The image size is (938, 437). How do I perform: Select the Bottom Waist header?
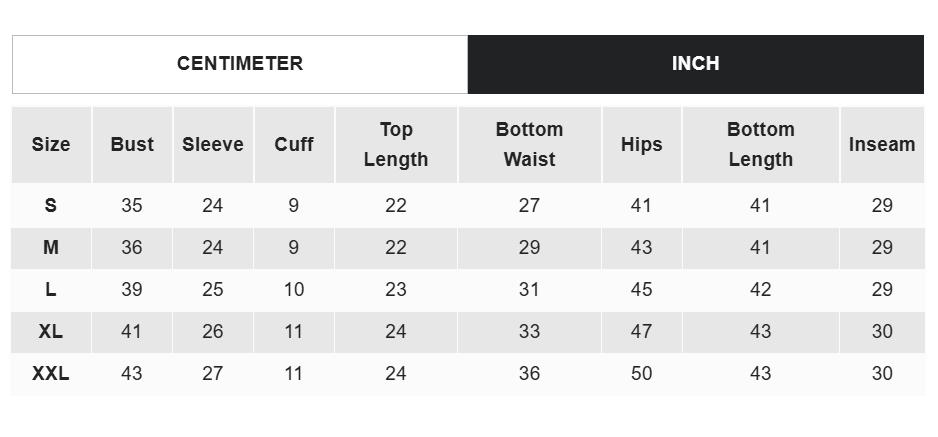click(x=529, y=145)
